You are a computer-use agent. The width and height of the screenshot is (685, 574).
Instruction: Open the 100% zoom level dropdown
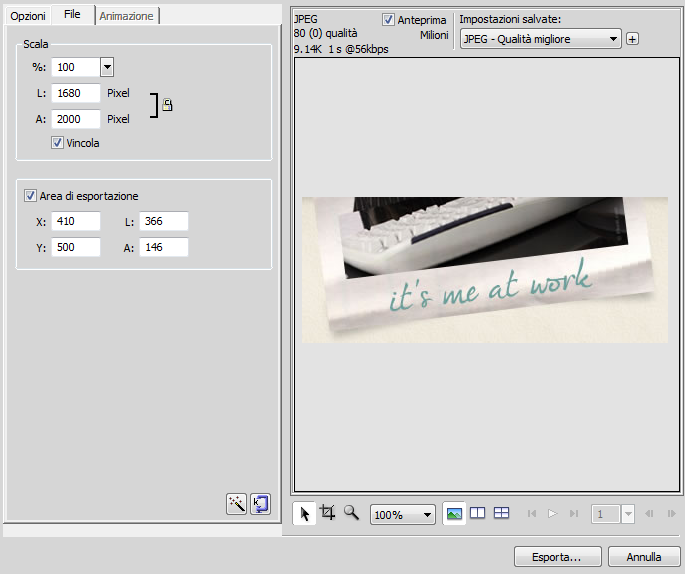pyautogui.click(x=402, y=515)
